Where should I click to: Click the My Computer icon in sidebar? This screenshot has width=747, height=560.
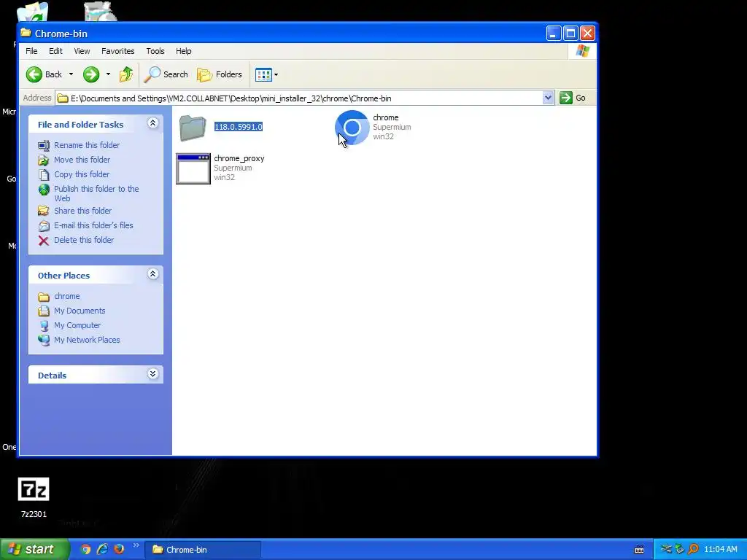[x=44, y=326]
